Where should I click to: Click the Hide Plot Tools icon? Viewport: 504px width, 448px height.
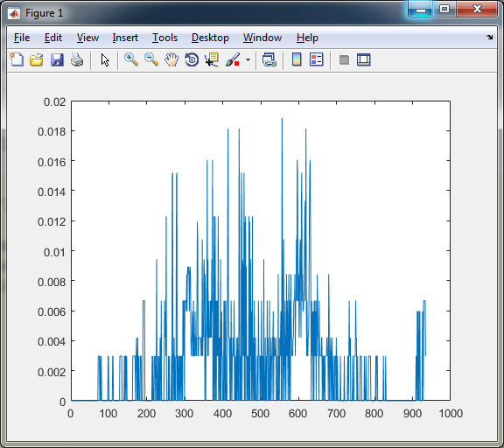point(344,59)
